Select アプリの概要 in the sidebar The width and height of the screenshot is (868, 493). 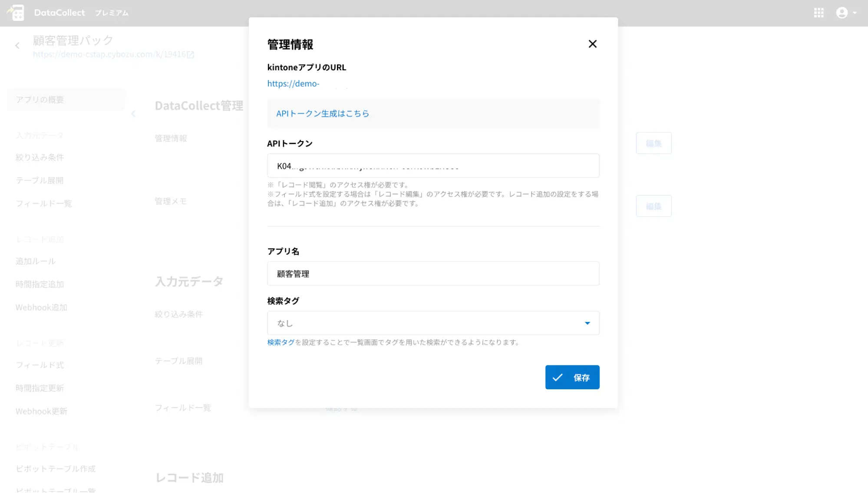pyautogui.click(x=40, y=99)
